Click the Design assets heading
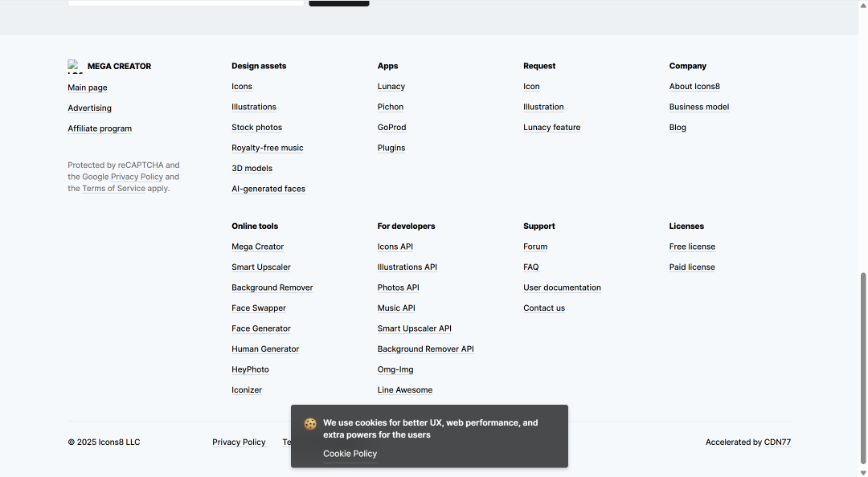 click(259, 66)
